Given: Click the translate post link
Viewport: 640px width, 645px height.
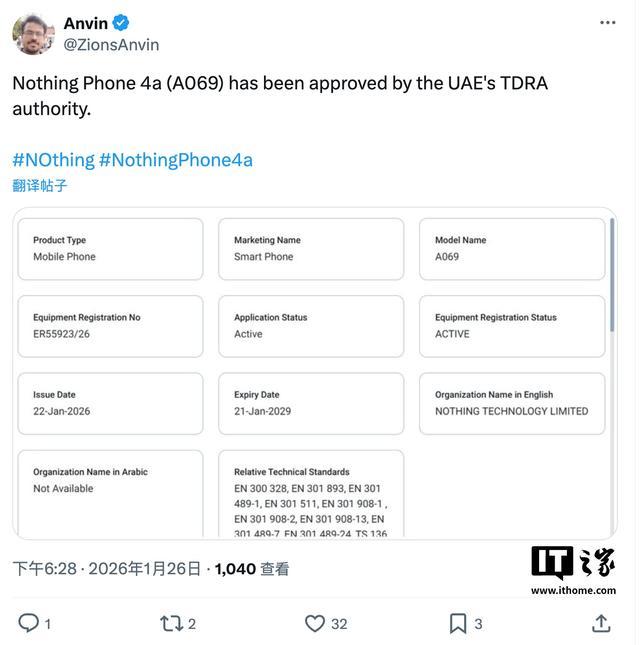Looking at the screenshot, I should (x=40, y=185).
